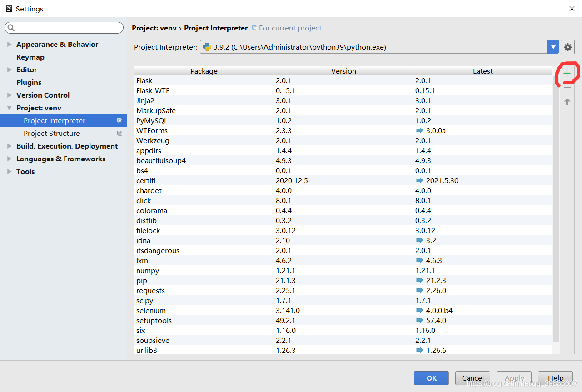
Task: Select the Flask-WTF package row
Action: (343, 90)
